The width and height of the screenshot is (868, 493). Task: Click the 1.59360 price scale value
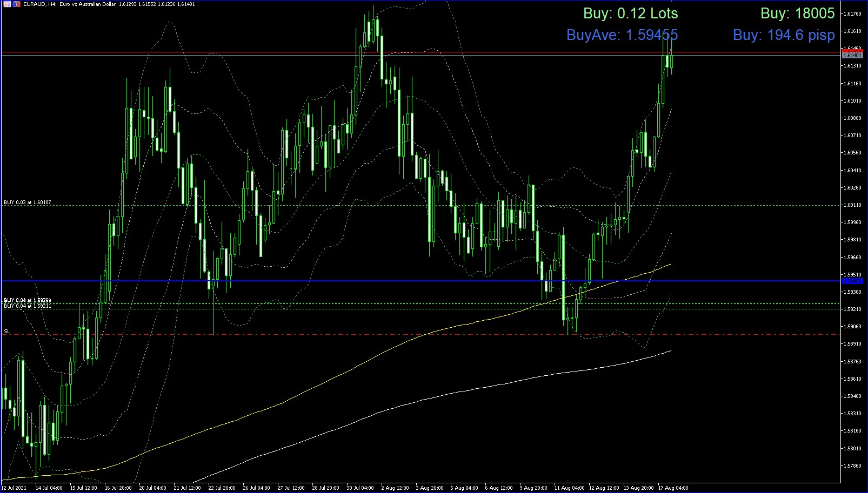pos(853,292)
